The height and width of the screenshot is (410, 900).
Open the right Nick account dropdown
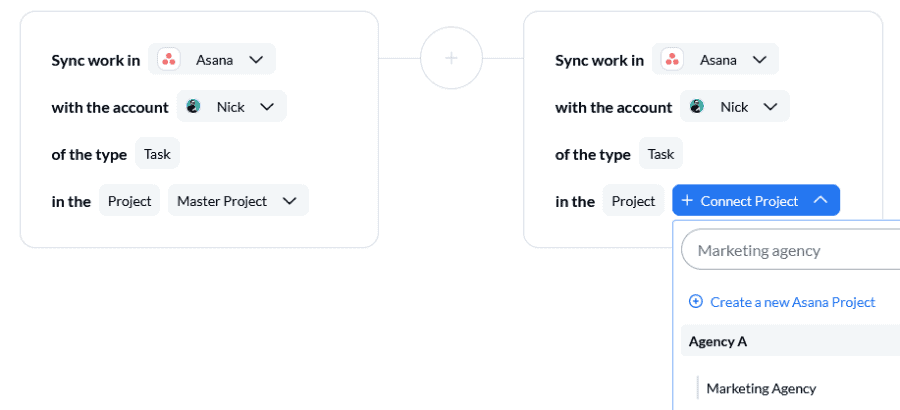point(769,106)
